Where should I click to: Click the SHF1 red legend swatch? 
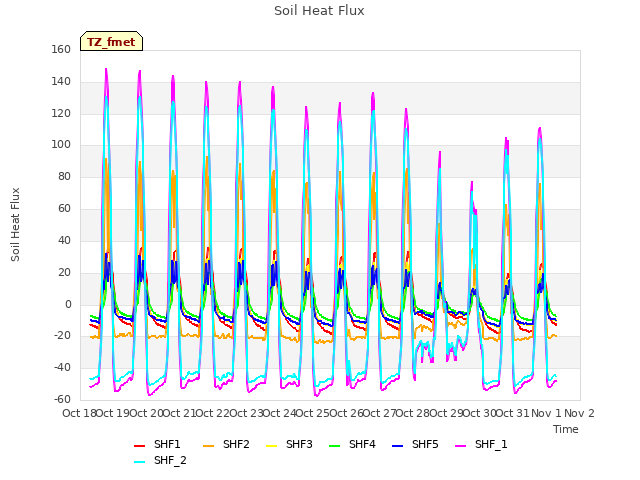coord(140,446)
